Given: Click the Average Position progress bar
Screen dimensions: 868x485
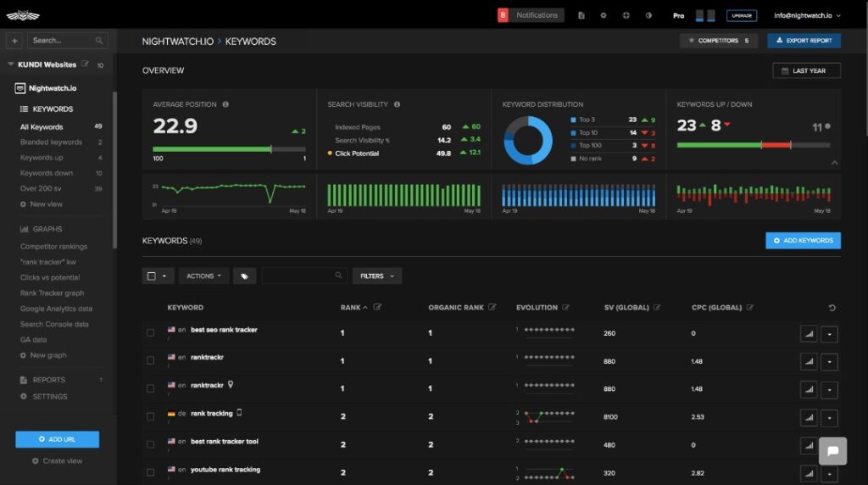Looking at the screenshot, I should pyautogui.click(x=229, y=149).
